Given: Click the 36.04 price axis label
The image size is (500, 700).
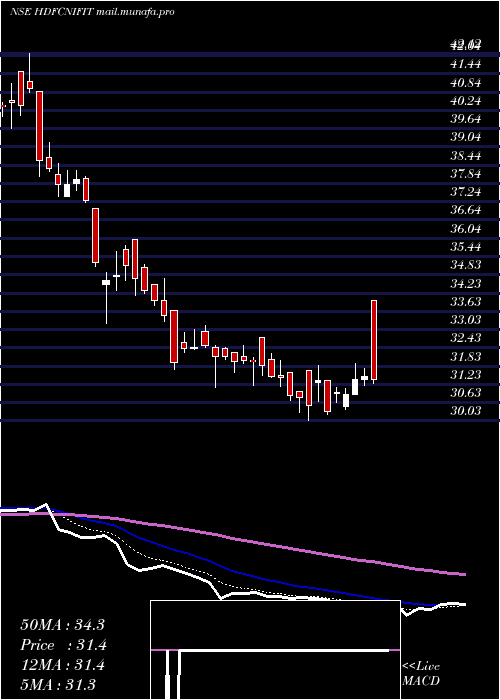Looking at the screenshot, I should coord(466,229).
